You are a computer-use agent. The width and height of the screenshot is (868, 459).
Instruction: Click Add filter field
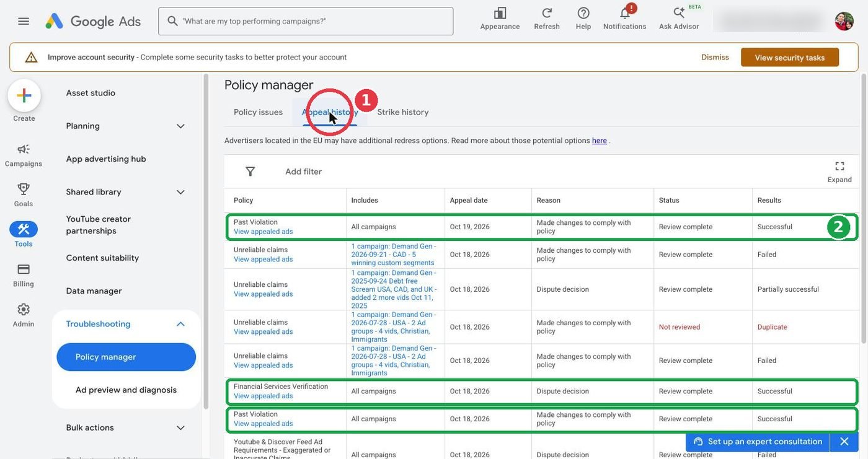(x=303, y=172)
